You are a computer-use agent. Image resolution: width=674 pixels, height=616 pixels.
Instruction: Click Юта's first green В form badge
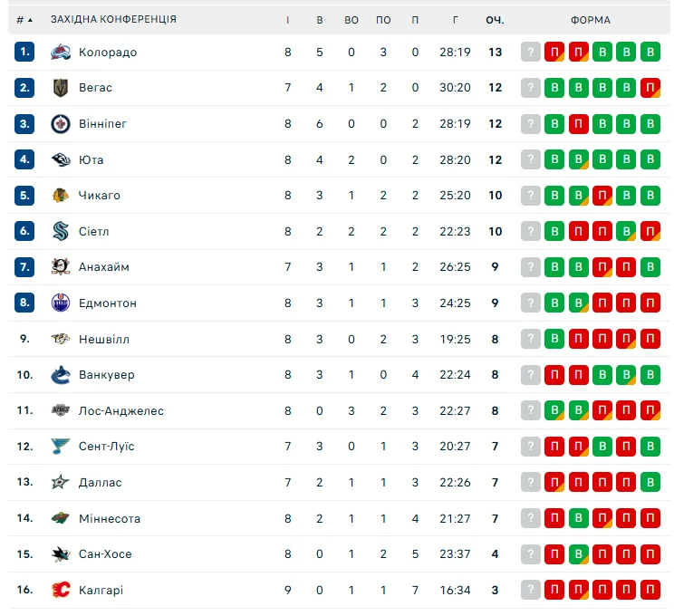tap(554, 160)
